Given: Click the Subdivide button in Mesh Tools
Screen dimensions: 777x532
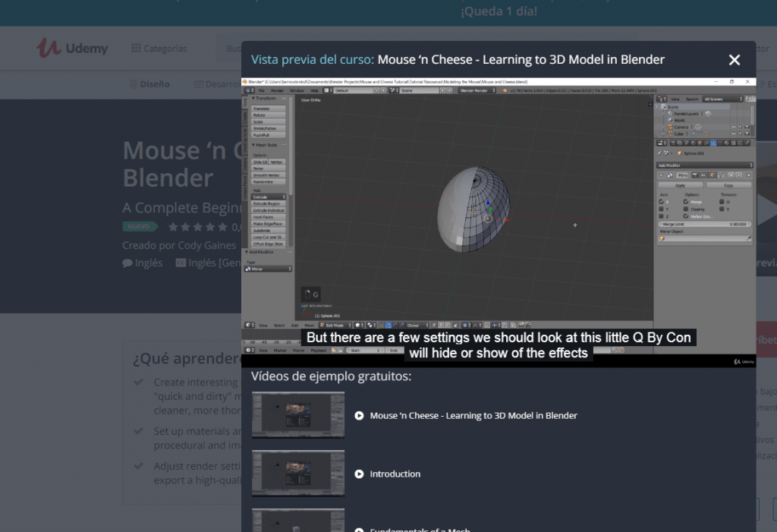Looking at the screenshot, I should coord(268,231).
